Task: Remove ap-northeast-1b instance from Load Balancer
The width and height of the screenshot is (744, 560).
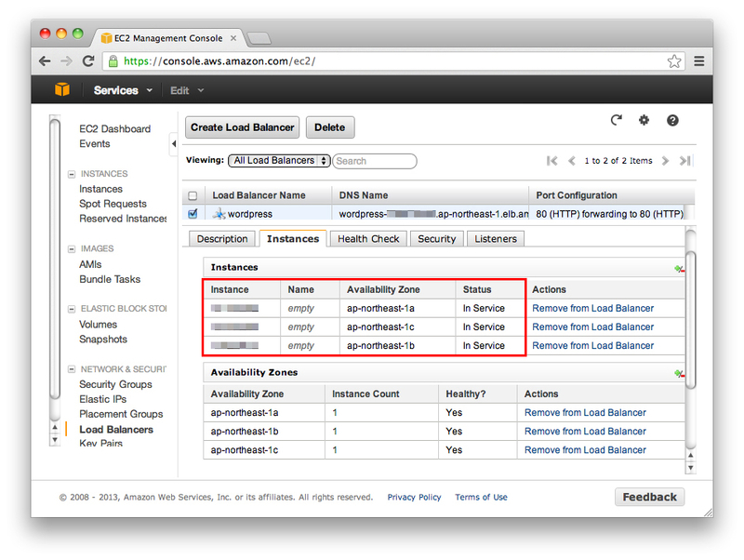Action: [592, 345]
